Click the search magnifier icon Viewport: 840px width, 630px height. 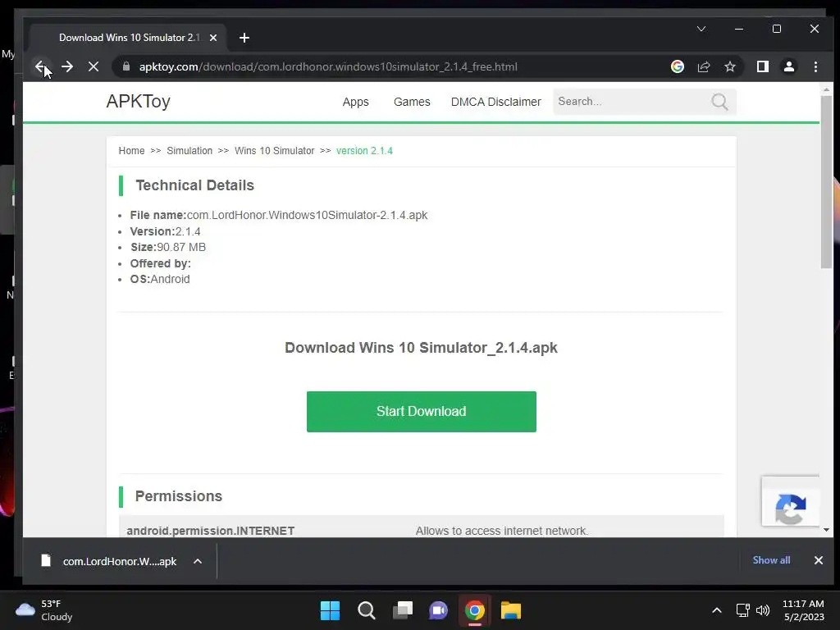719,101
